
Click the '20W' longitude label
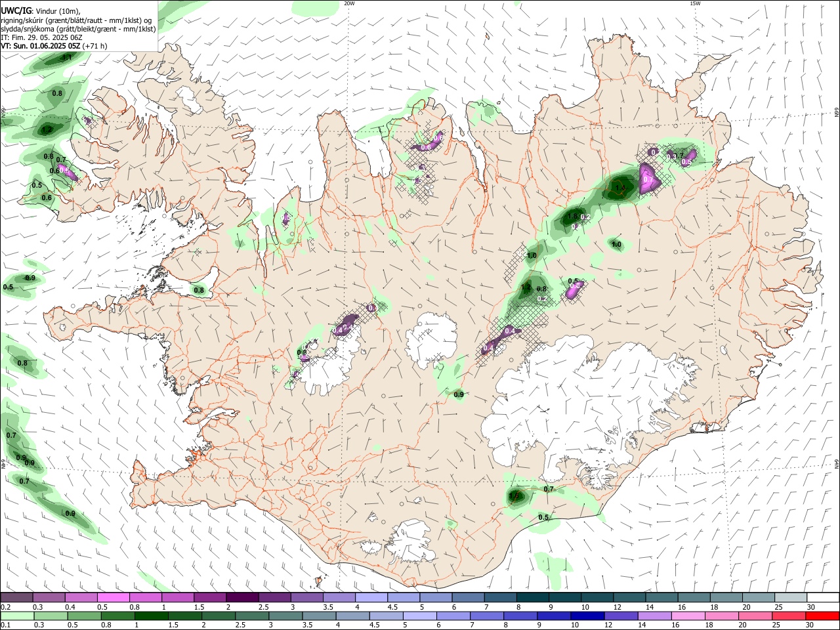click(350, 3)
